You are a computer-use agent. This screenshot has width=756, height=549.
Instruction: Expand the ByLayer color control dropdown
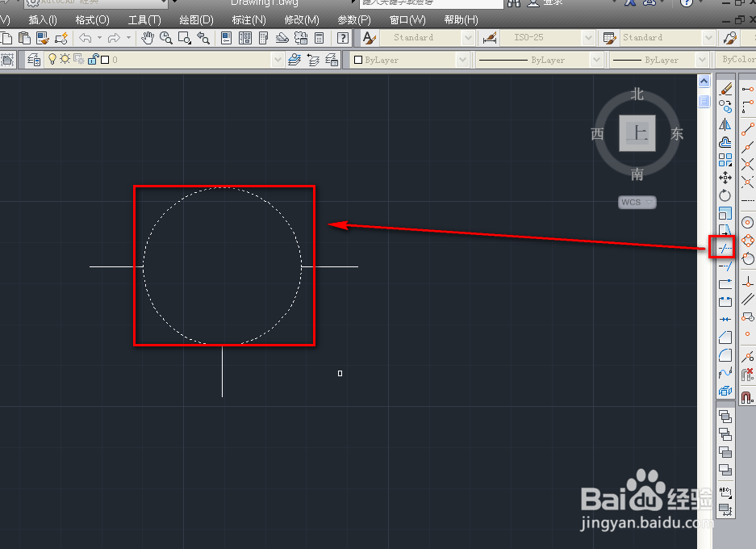[462, 60]
